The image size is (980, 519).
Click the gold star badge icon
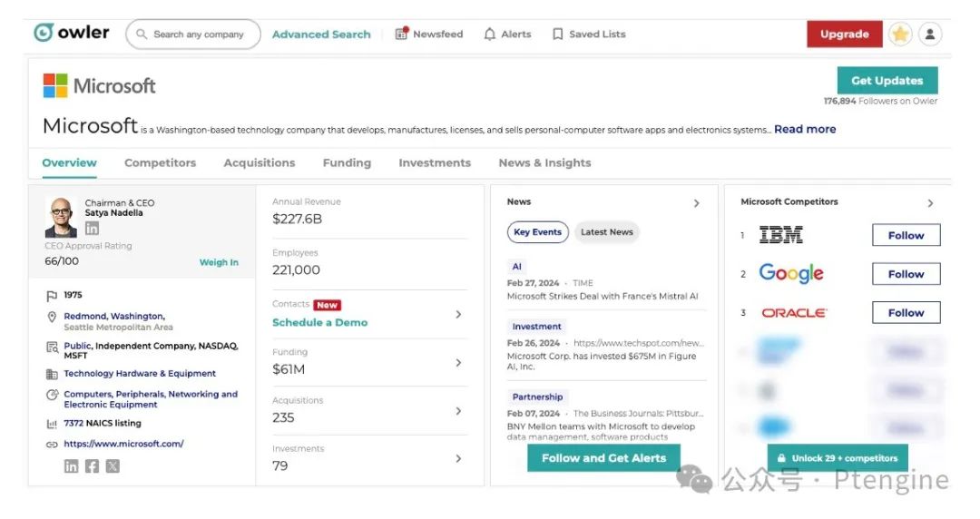pos(899,34)
